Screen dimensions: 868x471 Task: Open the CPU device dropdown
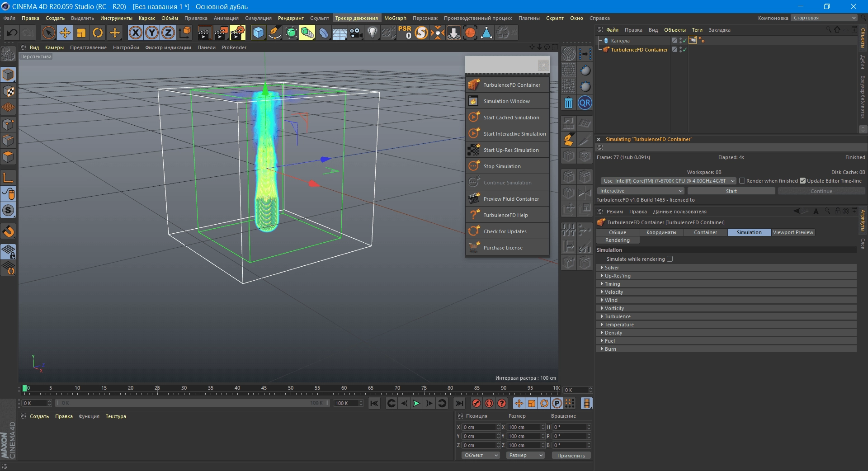point(669,181)
